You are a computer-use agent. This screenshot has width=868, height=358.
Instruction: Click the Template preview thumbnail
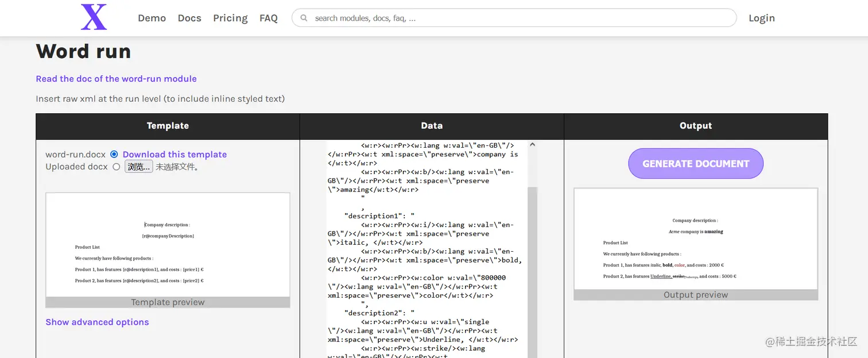pyautogui.click(x=168, y=245)
